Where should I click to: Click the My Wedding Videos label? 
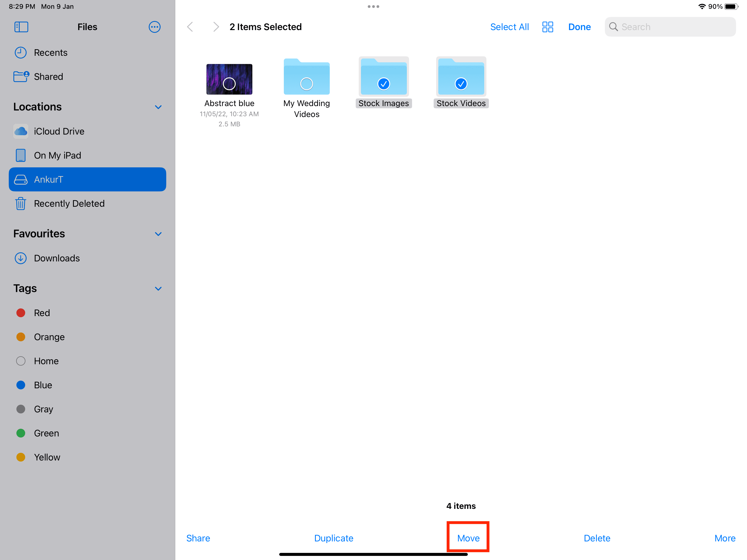click(x=307, y=109)
